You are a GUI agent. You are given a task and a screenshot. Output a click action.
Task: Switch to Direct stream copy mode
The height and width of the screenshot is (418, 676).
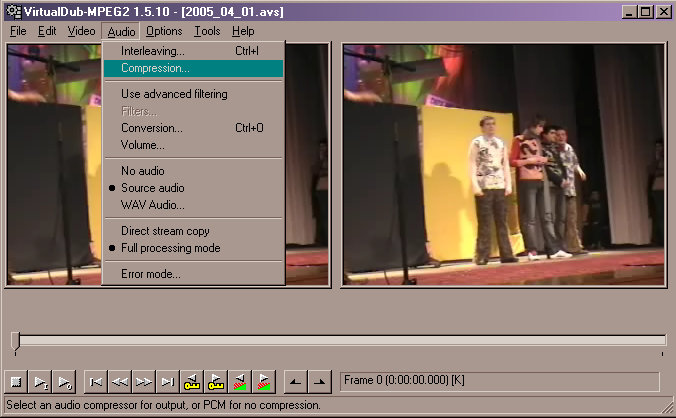(164, 231)
